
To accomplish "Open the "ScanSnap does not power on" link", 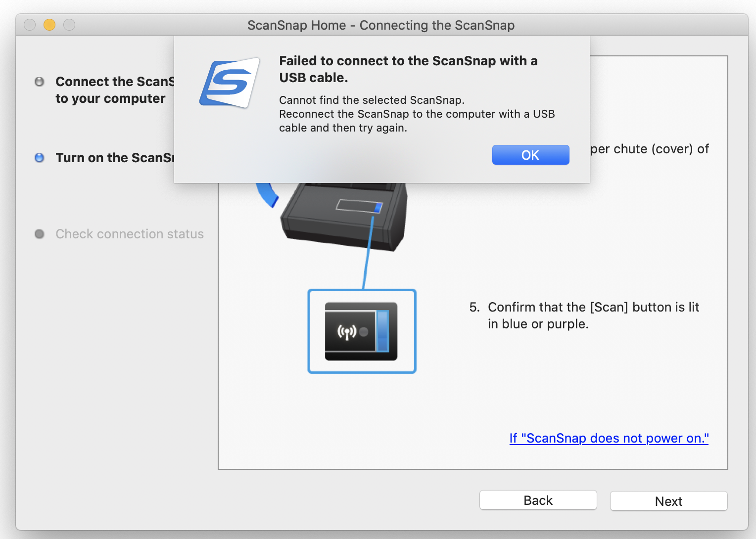I will coord(609,438).
